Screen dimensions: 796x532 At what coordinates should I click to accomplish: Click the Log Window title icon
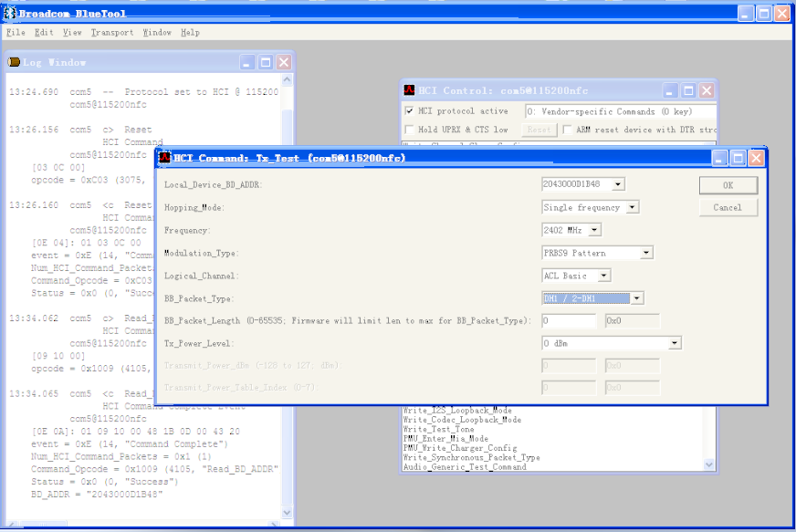pos(15,62)
